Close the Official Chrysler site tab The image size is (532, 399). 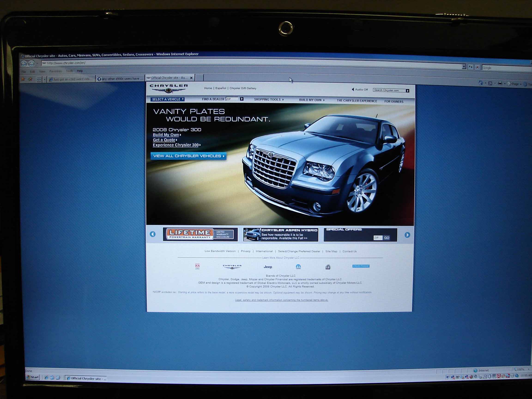191,78
